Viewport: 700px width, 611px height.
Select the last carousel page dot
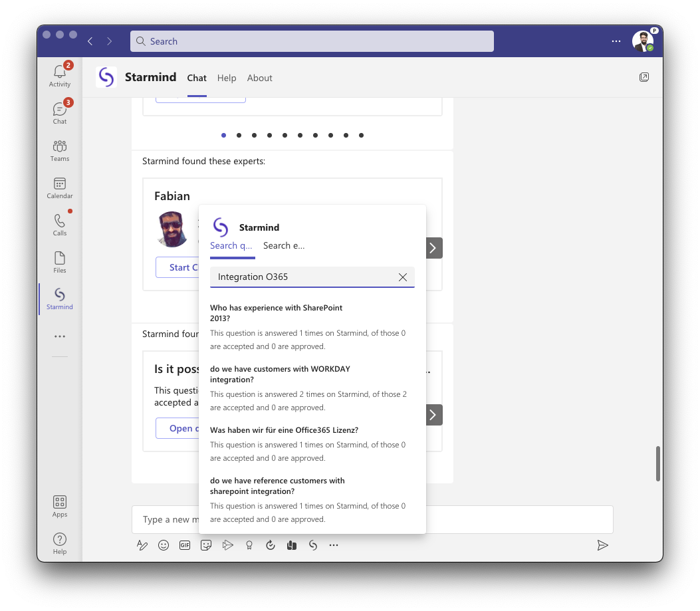coord(361,136)
